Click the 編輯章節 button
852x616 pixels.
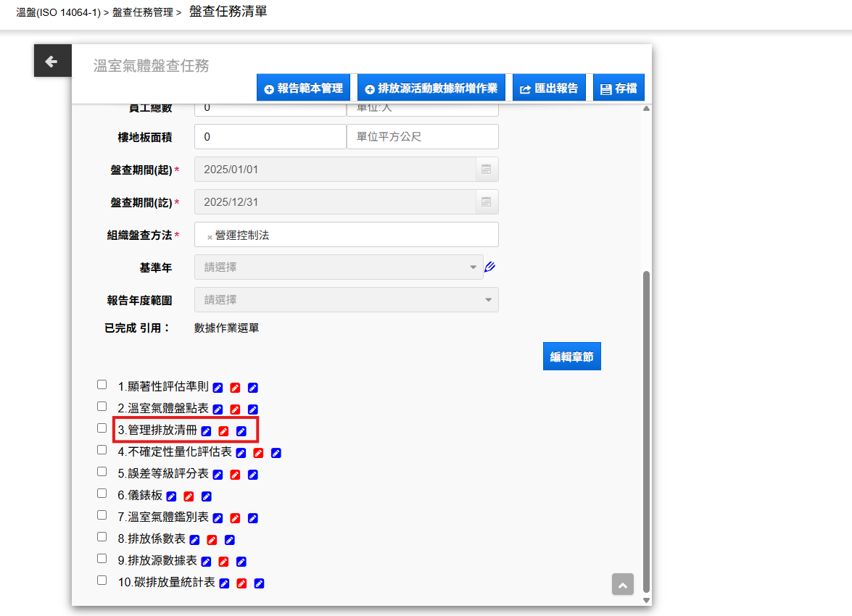pos(571,357)
